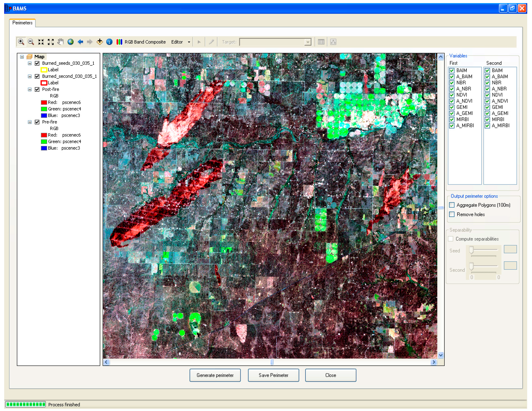Click the Close button below map
Viewport: 532px width, 411px height.
tap(331, 375)
